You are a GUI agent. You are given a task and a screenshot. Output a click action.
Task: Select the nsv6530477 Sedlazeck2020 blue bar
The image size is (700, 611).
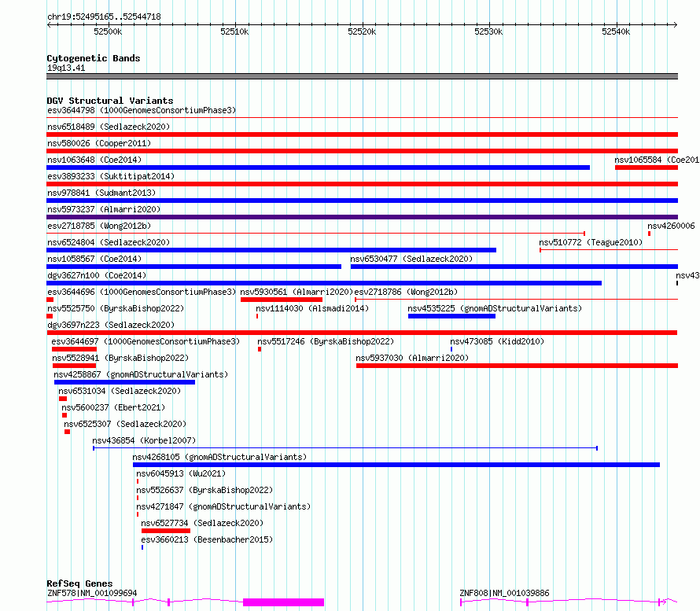(514, 267)
